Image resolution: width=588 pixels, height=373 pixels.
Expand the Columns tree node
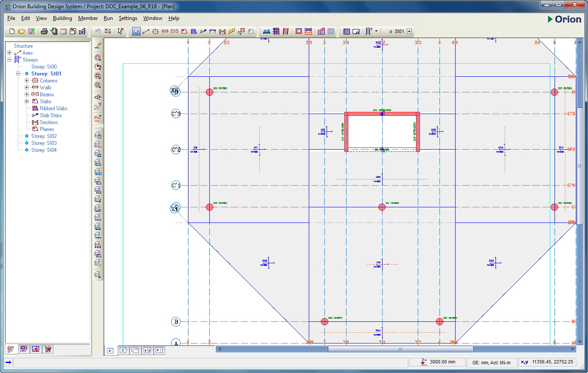[27, 81]
